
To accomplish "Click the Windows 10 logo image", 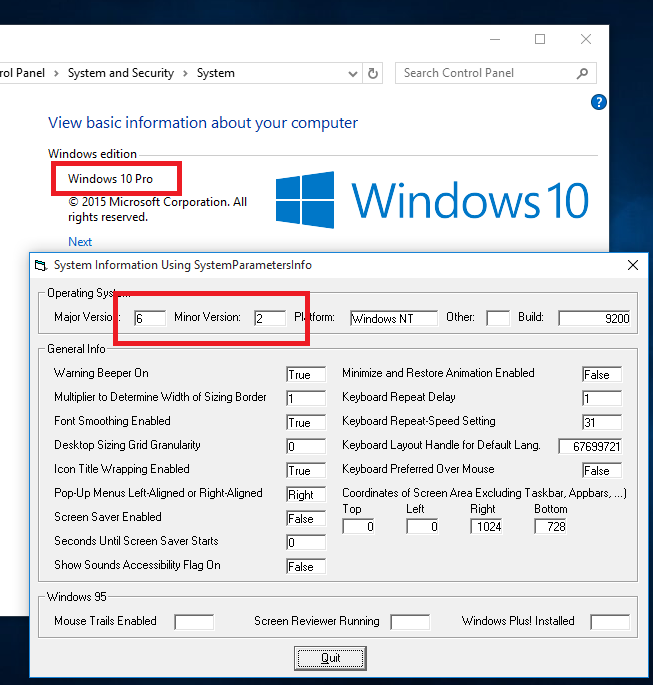I will pyautogui.click(x=432, y=200).
